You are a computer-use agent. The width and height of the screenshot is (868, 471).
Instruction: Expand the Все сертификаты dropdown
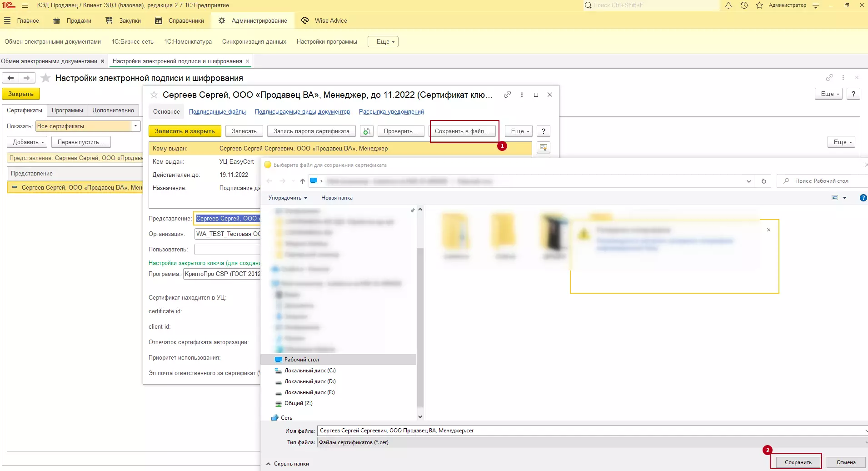(x=135, y=126)
